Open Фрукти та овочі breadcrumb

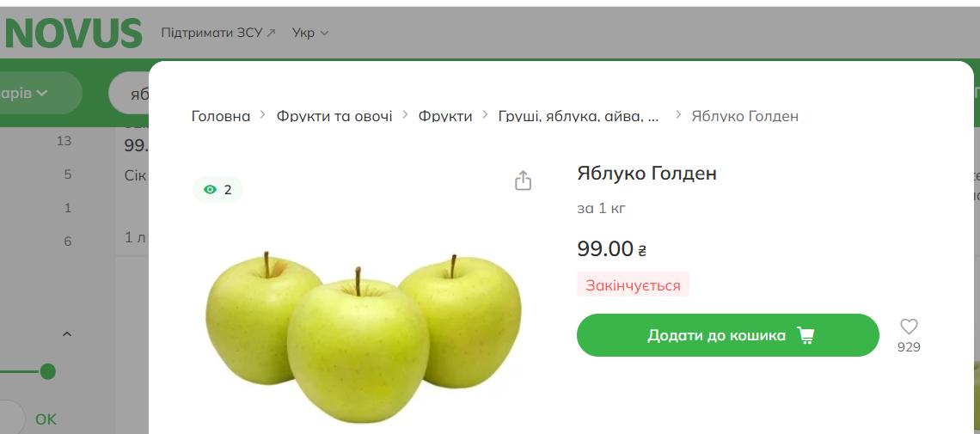click(334, 116)
